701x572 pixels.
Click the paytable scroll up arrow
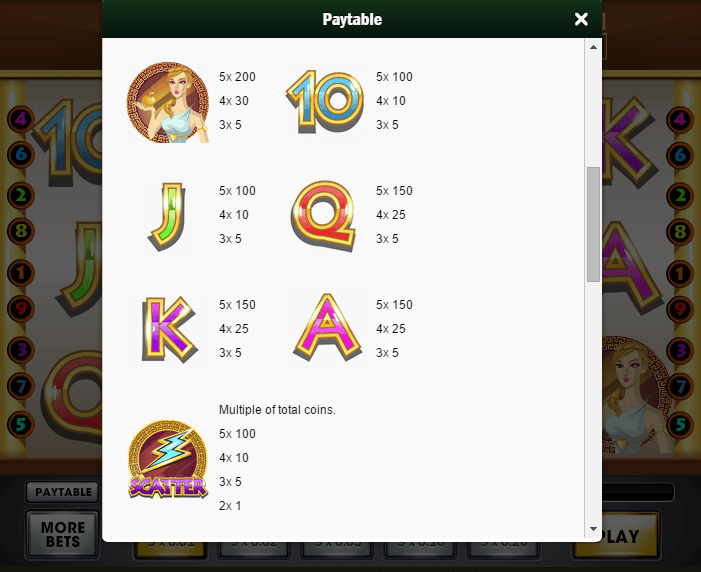pos(593,47)
